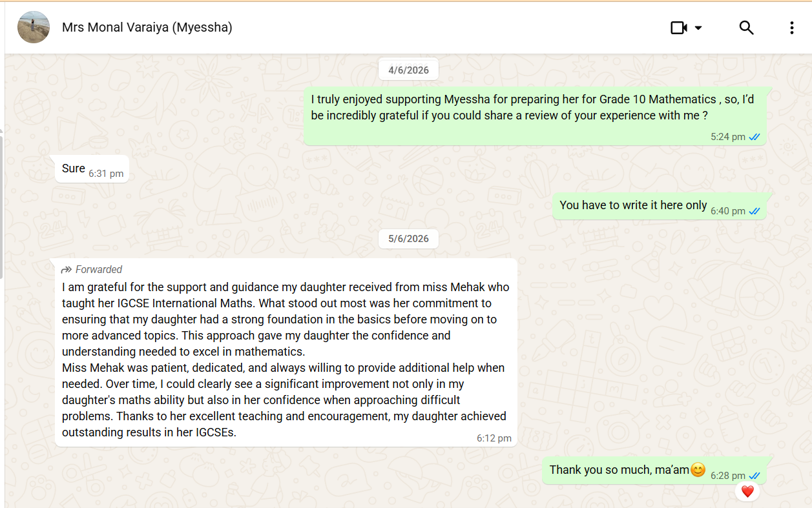812x508 pixels.
Task: Click the smiling emoji in the thank-you message
Action: (x=698, y=470)
